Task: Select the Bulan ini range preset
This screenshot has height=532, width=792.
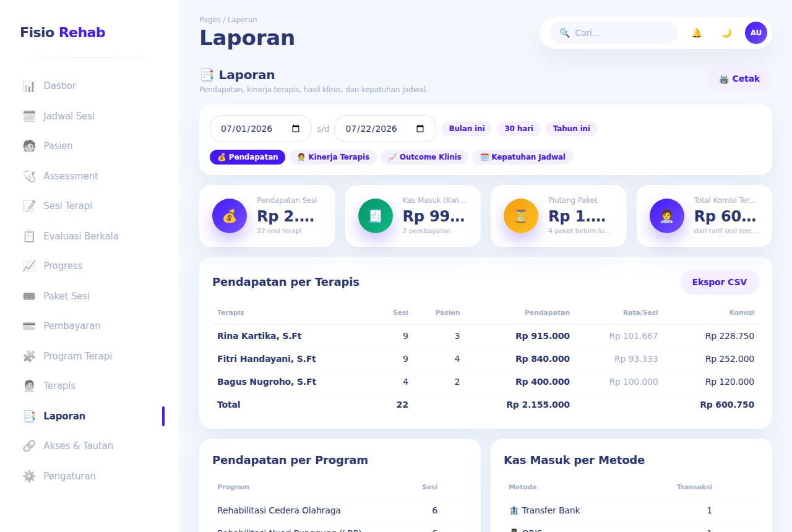Action: [467, 129]
